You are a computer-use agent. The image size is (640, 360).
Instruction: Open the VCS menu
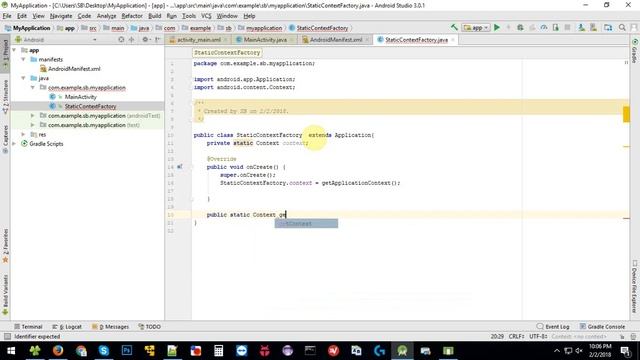click(x=206, y=16)
